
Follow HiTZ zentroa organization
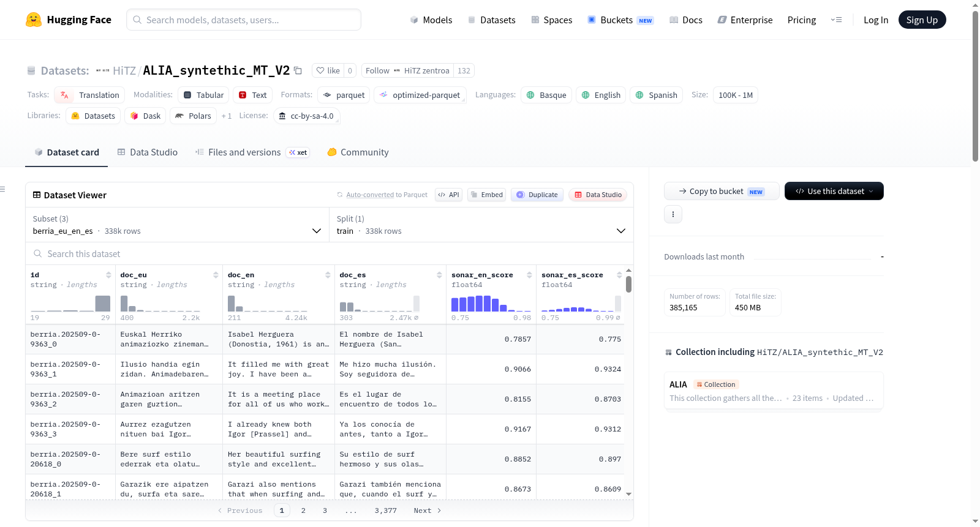pos(407,70)
